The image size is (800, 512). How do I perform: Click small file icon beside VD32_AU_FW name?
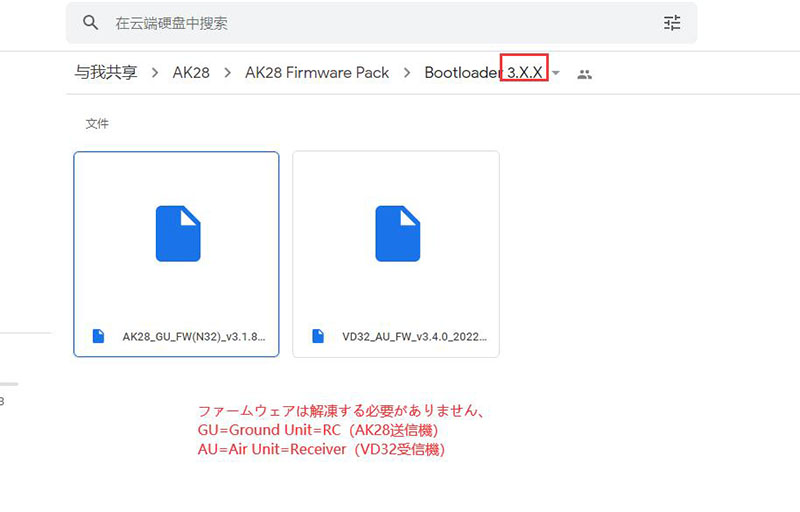pyautogui.click(x=317, y=336)
